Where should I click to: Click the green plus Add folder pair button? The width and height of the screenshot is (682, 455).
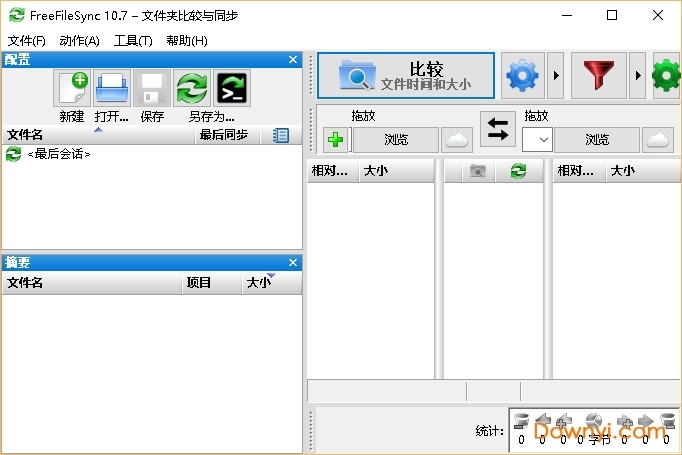(x=335, y=140)
